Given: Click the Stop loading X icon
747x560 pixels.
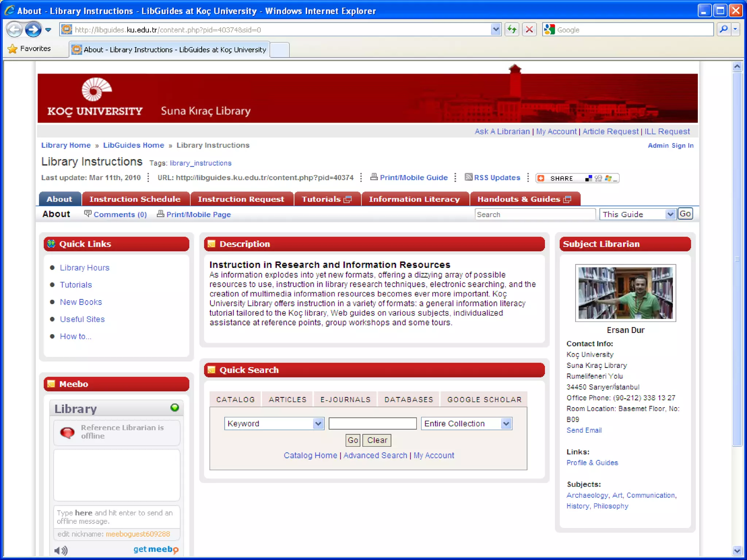Looking at the screenshot, I should [x=529, y=30].
